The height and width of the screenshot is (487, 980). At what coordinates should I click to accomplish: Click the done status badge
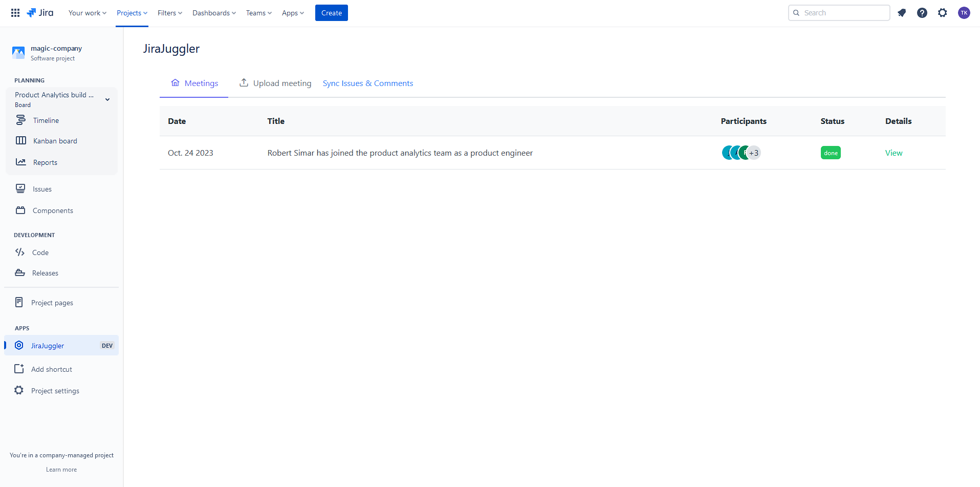pos(831,153)
